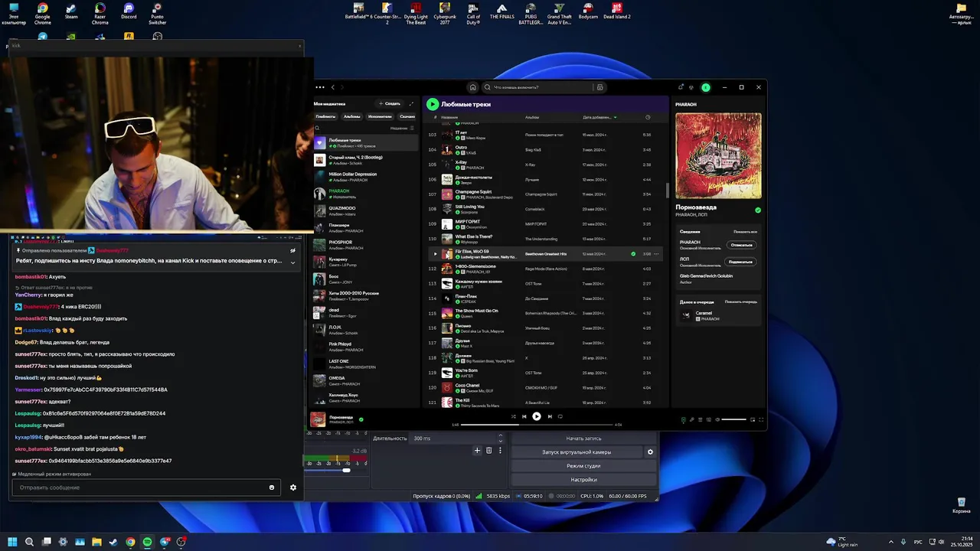980x551 pixels.
Task: Open the chat emoji picker icon
Action: pos(272,487)
